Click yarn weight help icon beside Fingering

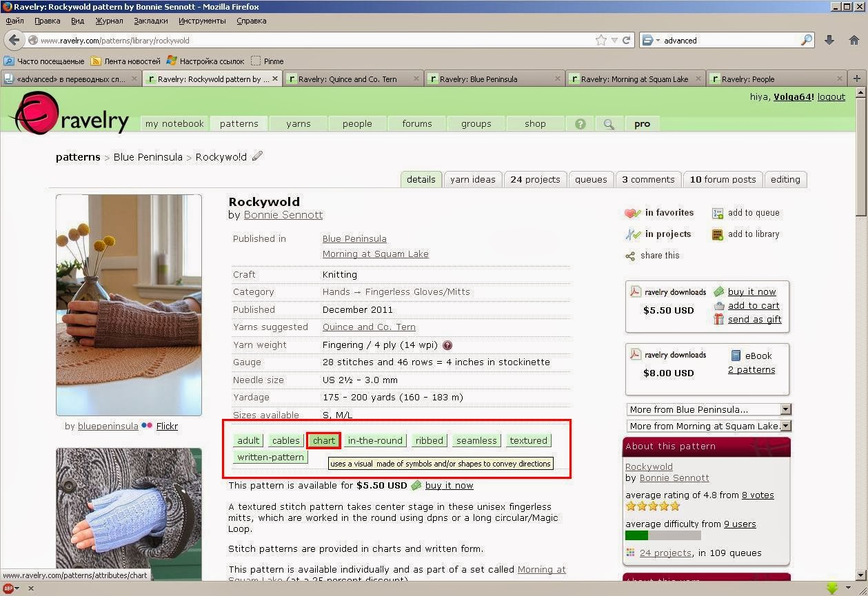tap(447, 345)
